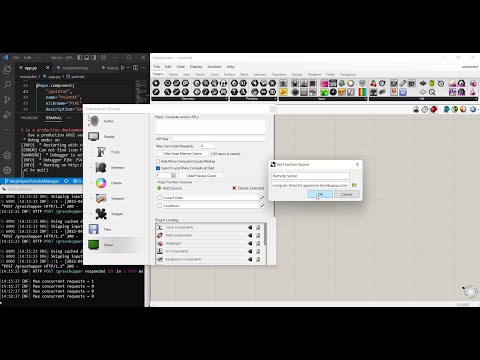Image resolution: width=480 pixels, height=360 pixels.
Task: Expand the Palette settings category
Action: pos(91,183)
